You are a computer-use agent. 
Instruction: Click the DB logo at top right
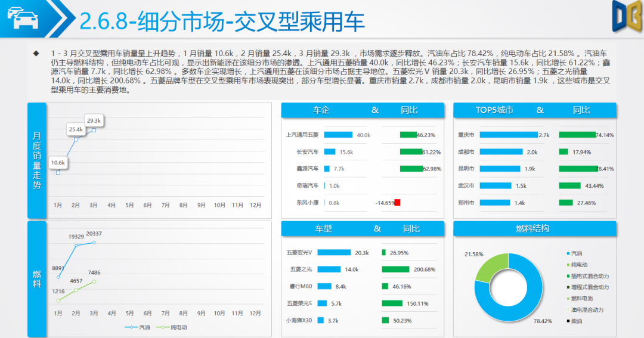[x=627, y=15]
